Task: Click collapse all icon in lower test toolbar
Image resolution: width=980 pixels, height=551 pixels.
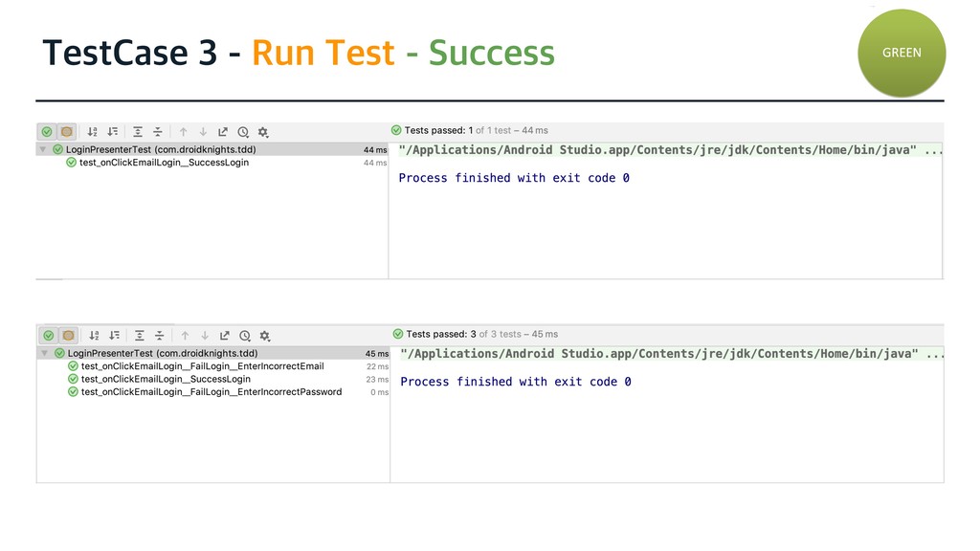Action: [x=160, y=336]
